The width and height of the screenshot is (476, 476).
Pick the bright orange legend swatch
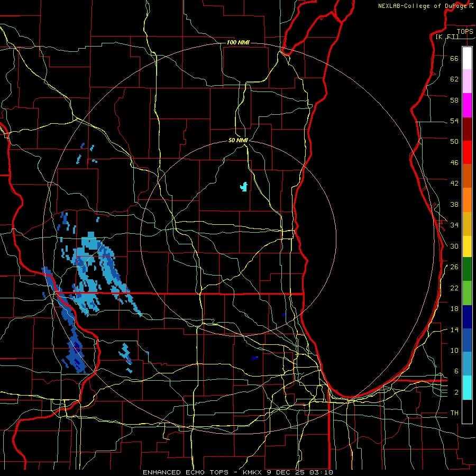pos(467,200)
